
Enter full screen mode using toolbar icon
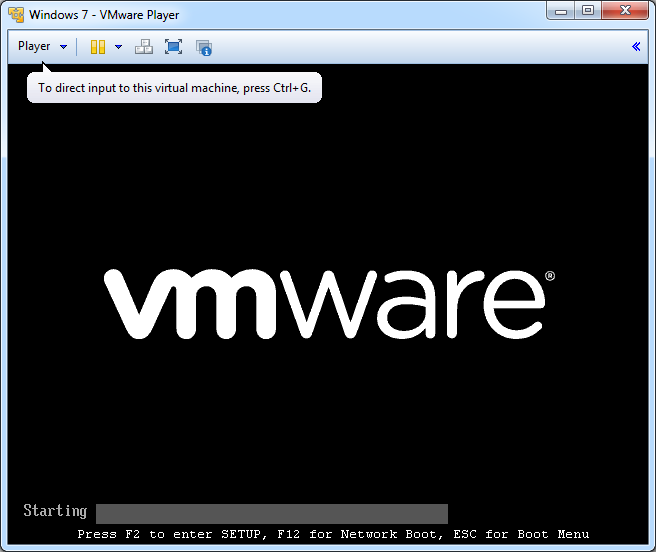pyautogui.click(x=173, y=47)
